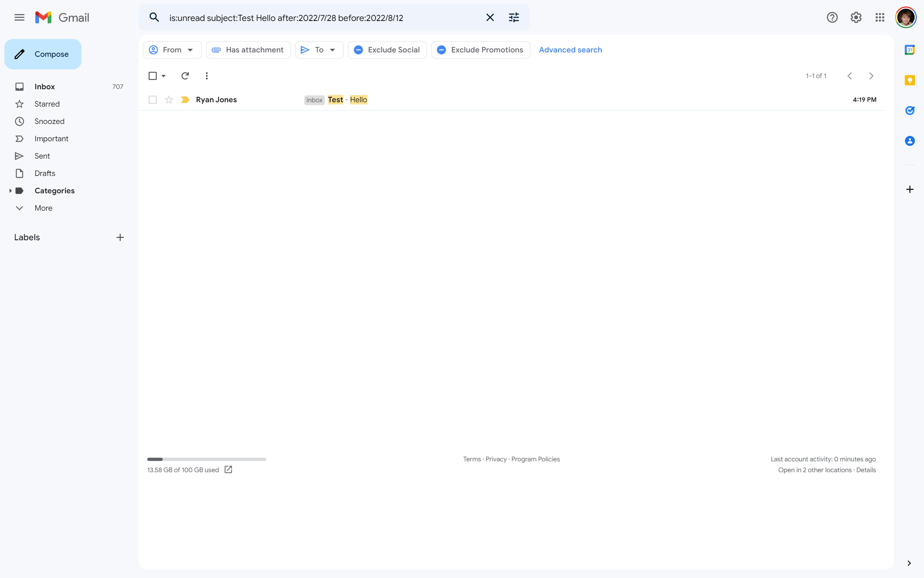This screenshot has width=924, height=578.
Task: Click the Gmail logo
Action: coord(62,18)
